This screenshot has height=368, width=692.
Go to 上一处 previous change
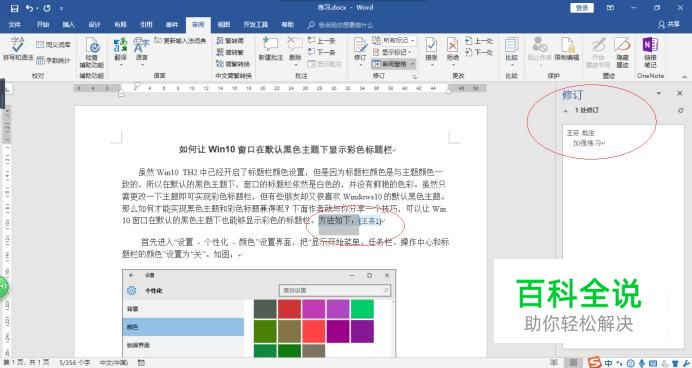[479, 41]
